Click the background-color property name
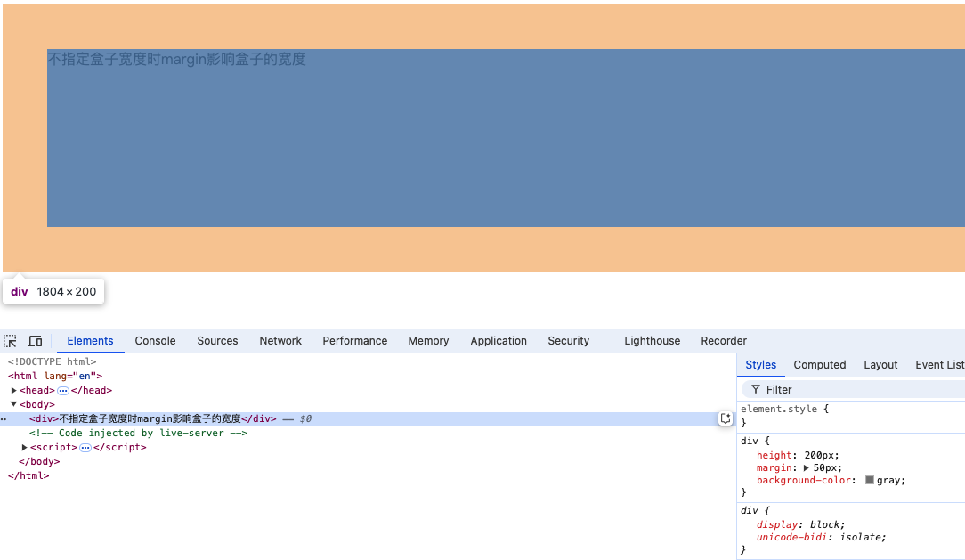Screen dimensions: 965x560 pos(804,480)
